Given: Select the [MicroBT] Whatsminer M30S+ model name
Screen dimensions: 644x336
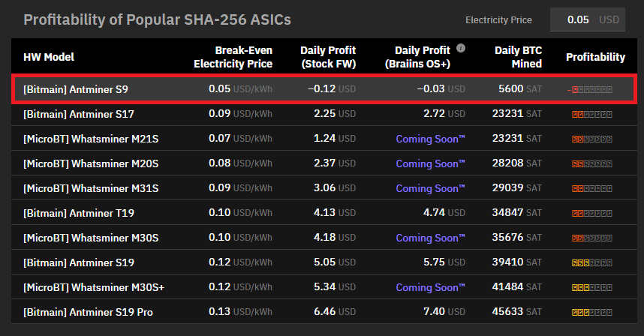Looking at the screenshot, I should pos(94,287).
